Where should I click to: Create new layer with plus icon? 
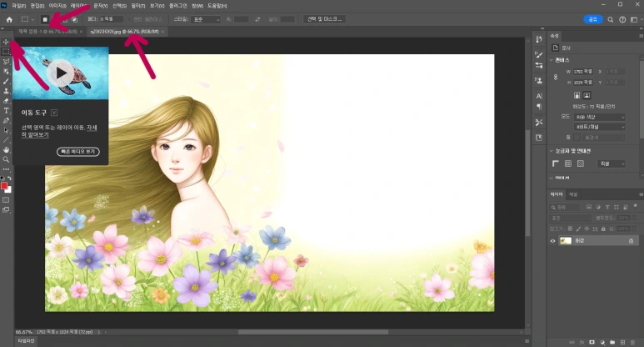[x=624, y=341]
